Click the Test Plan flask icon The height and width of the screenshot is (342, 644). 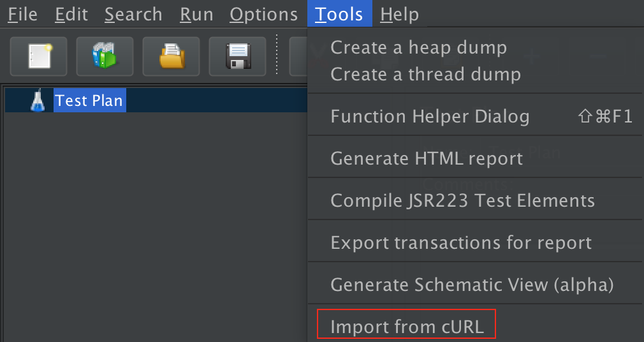pos(38,101)
